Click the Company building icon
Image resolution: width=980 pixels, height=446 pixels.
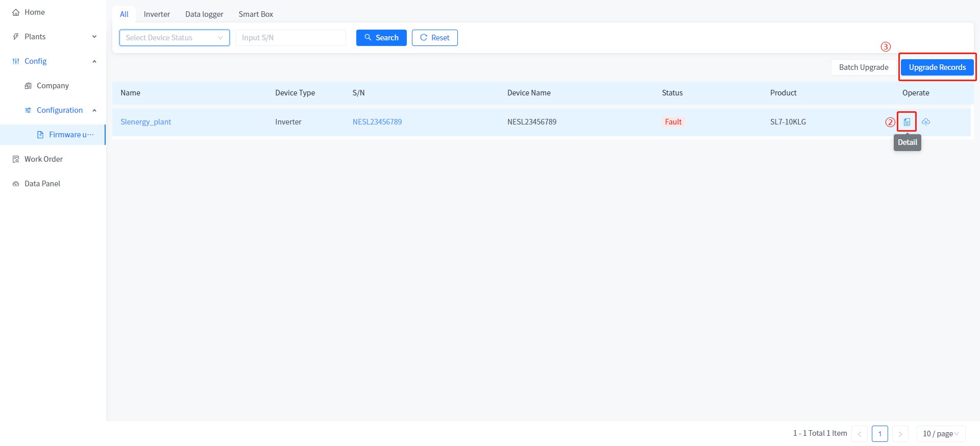(28, 86)
